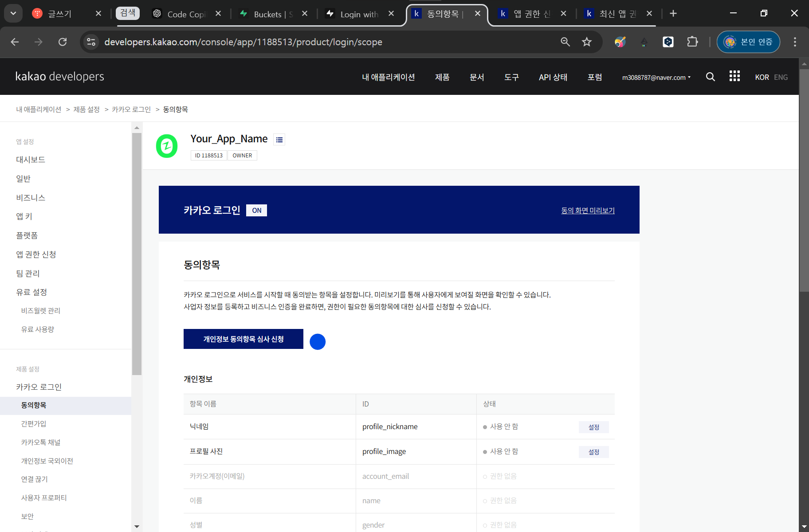The image size is (809, 532).
Task: Click the green app logo icon
Action: [167, 146]
